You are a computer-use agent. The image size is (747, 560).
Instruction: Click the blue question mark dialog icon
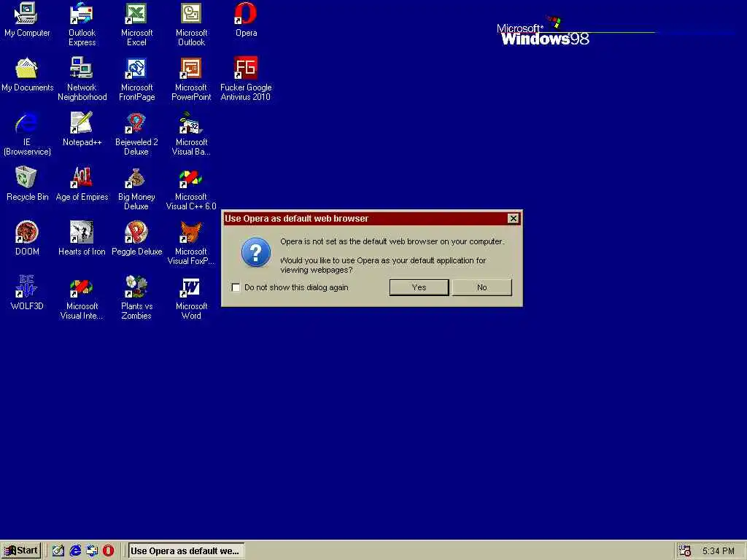click(x=256, y=252)
